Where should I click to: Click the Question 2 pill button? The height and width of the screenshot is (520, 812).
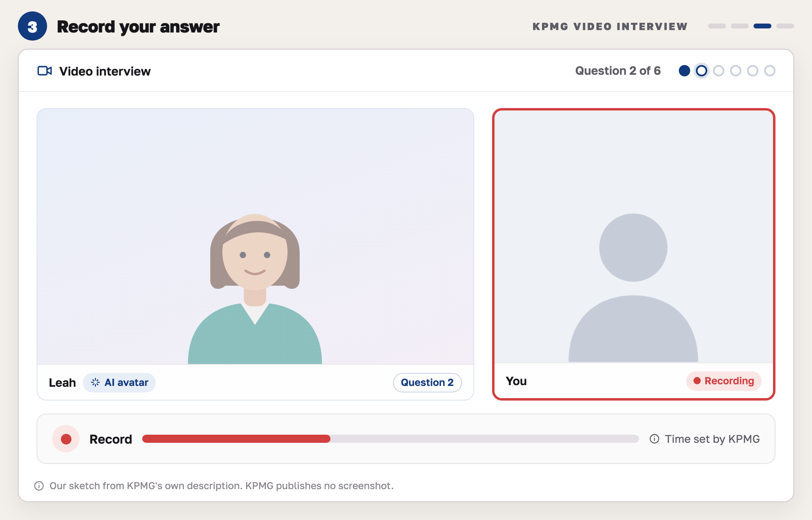(x=428, y=382)
